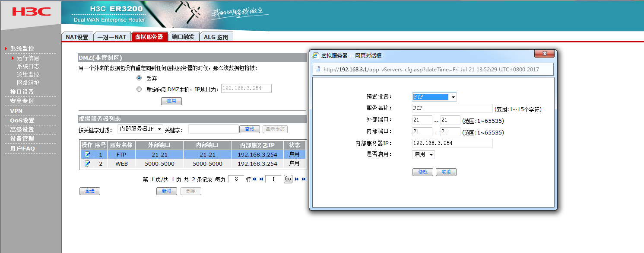The image size is (644, 253).
Task: Click the edit icon in the FTP row
Action: [88, 154]
